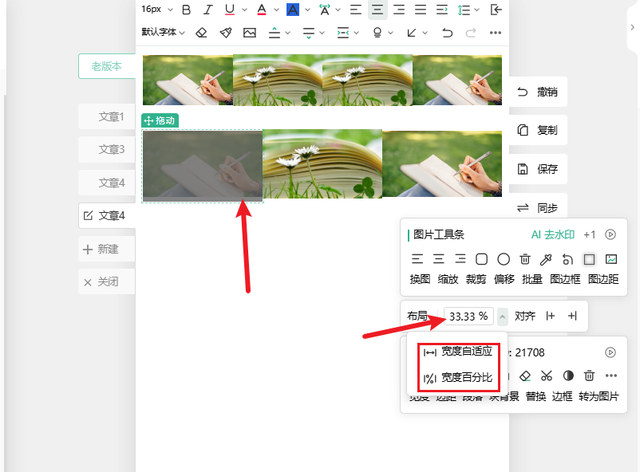Align text left in toolbar

(356, 10)
